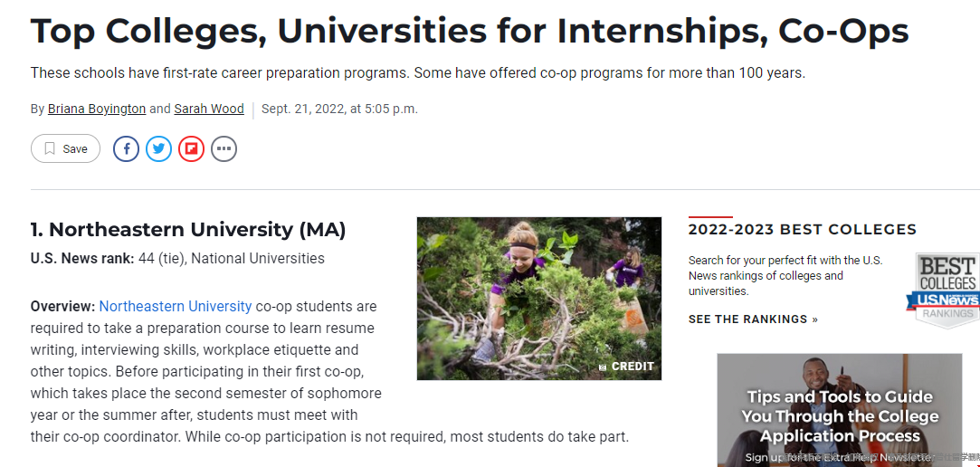Click the CREDIT label on the image
This screenshot has height=467, width=980.
[633, 367]
